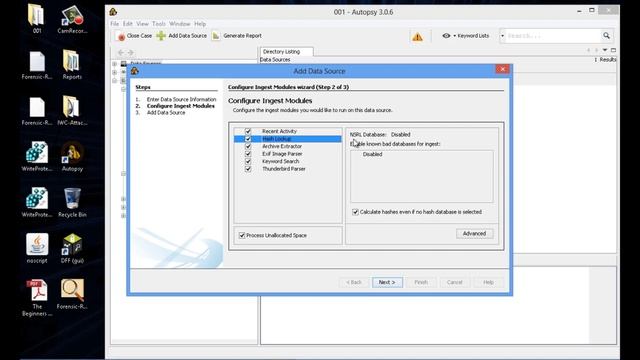Click the Keyword Lists eye icon
This screenshot has height=360, width=640.
point(446,36)
